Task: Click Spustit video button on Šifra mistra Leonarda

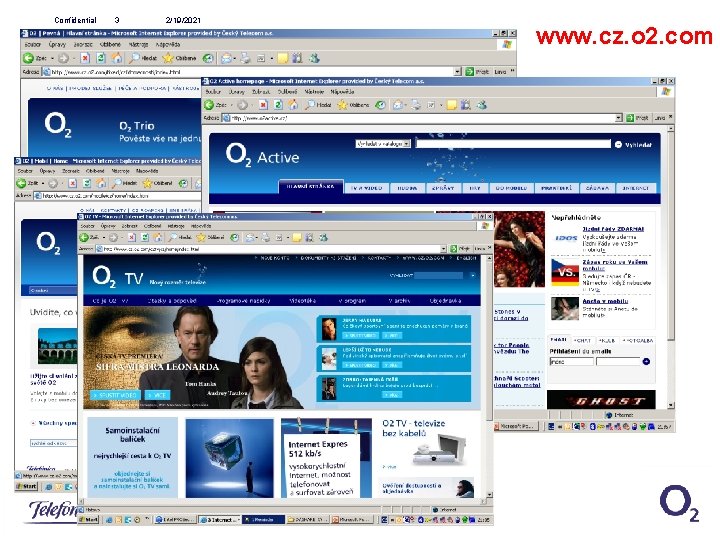Action: (x=115, y=395)
